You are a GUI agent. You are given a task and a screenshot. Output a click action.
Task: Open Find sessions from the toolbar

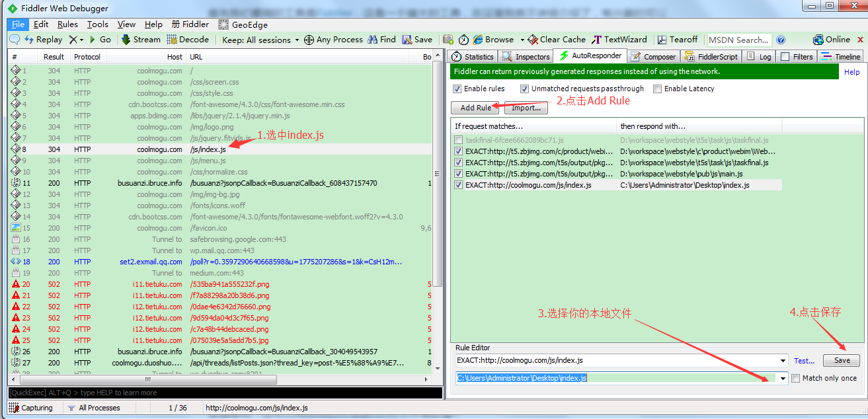point(382,40)
